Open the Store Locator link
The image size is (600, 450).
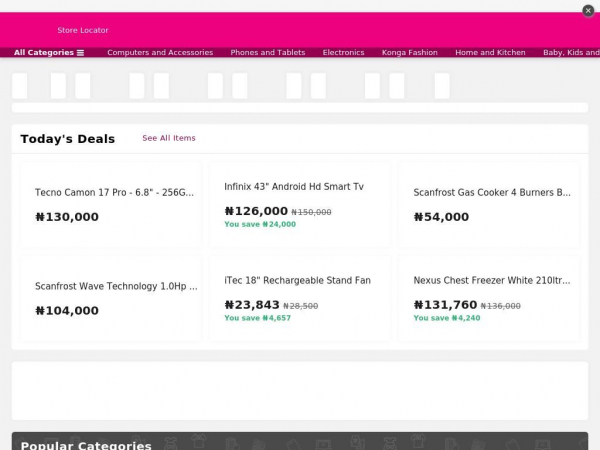pos(83,30)
